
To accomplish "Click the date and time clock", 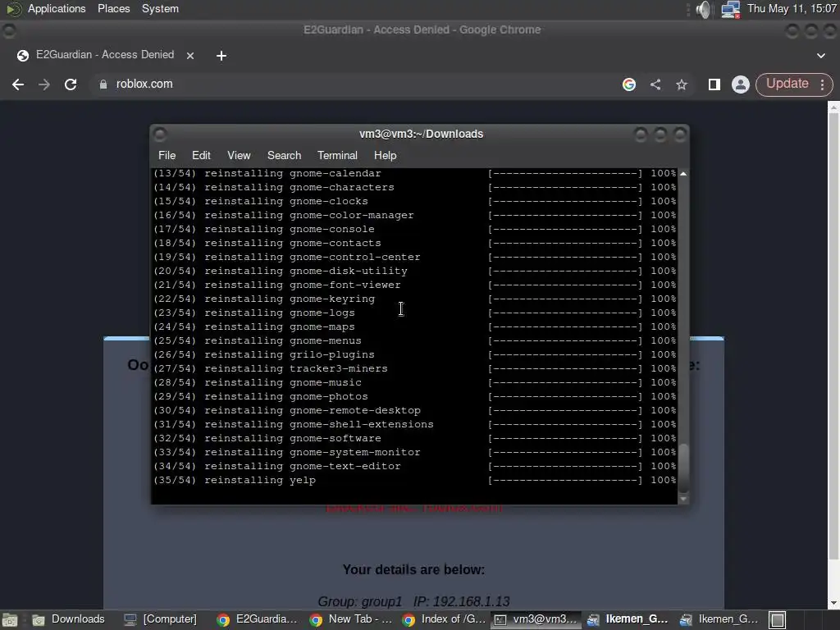I will (x=792, y=8).
